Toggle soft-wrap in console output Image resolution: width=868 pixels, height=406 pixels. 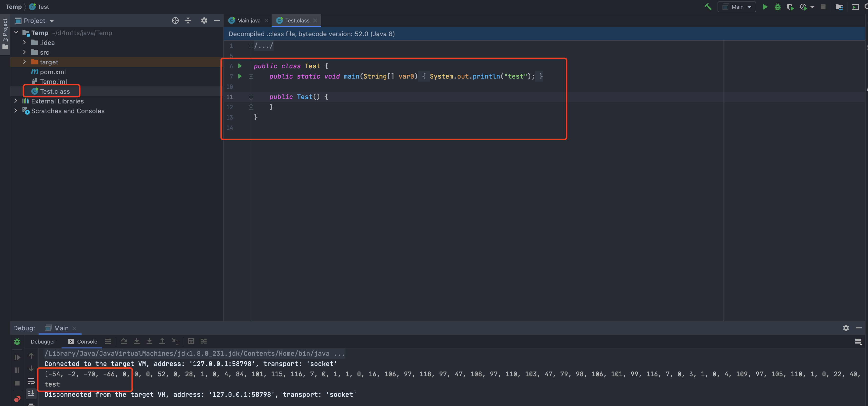pyautogui.click(x=31, y=381)
